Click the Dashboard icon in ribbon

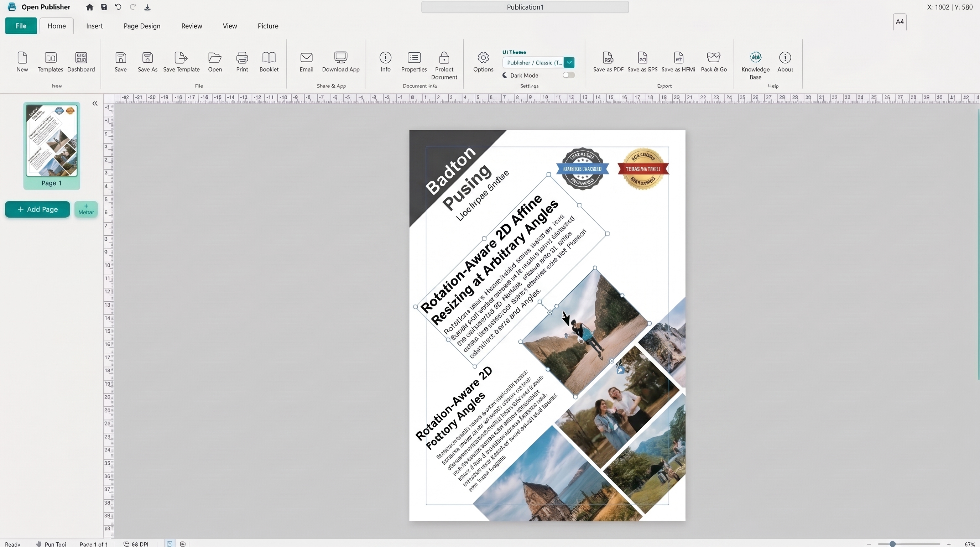click(81, 57)
